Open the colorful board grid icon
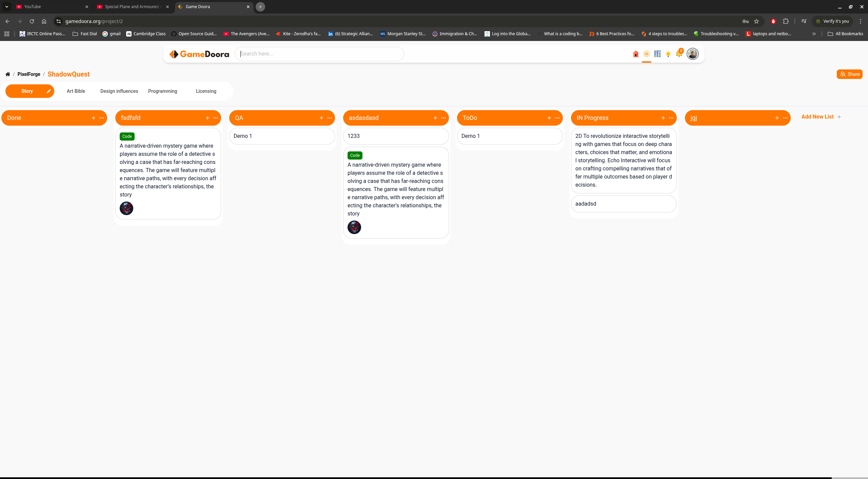This screenshot has width=868, height=479. tap(657, 54)
